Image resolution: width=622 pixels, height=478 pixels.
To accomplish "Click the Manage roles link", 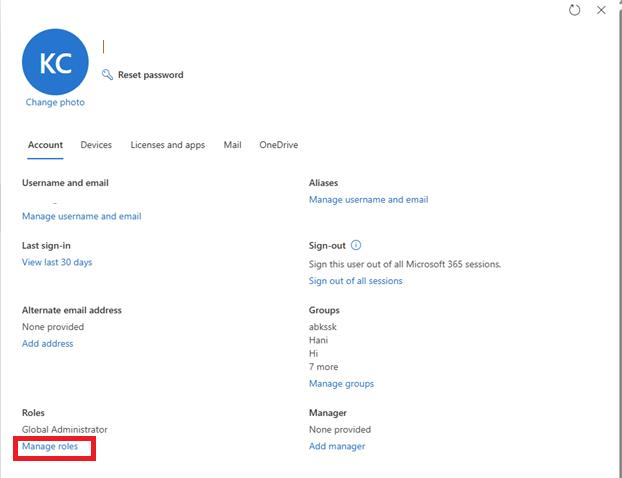I will coord(50,446).
